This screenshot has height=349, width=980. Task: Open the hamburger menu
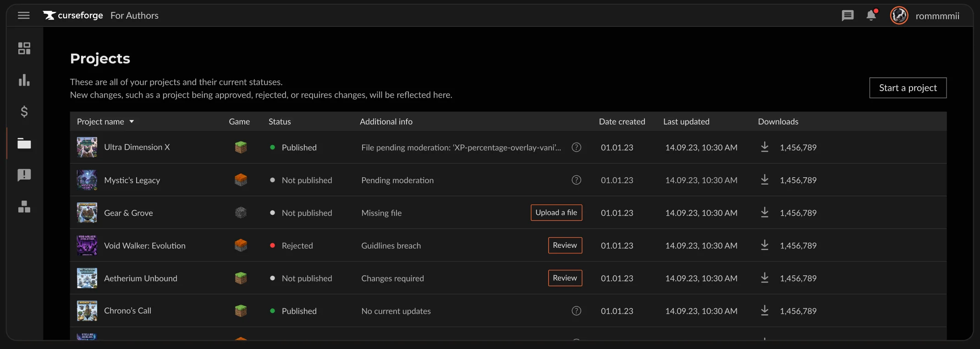click(24, 16)
